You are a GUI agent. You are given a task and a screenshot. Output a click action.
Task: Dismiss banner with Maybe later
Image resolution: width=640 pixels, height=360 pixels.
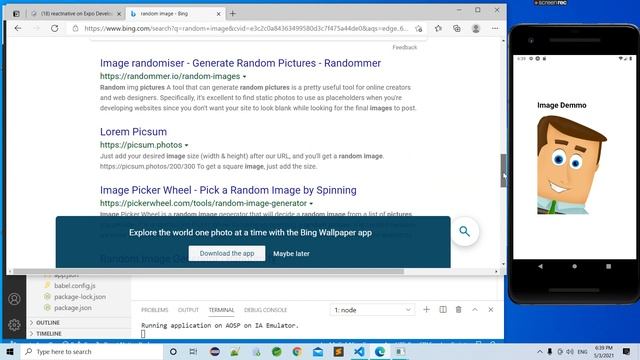coord(291,253)
